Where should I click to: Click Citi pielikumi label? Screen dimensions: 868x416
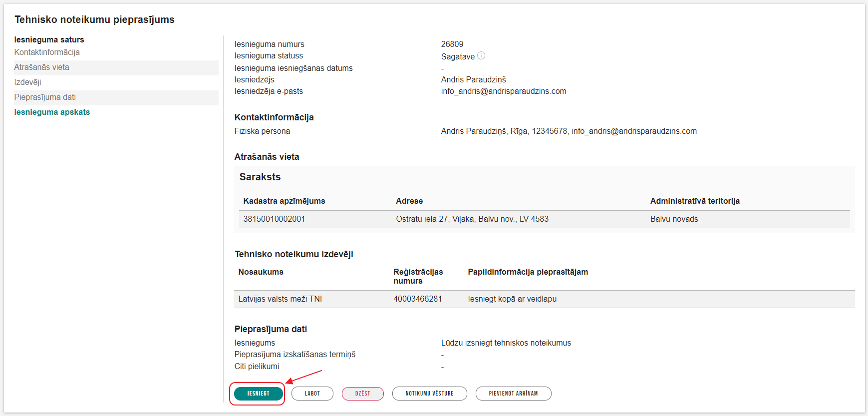(257, 367)
